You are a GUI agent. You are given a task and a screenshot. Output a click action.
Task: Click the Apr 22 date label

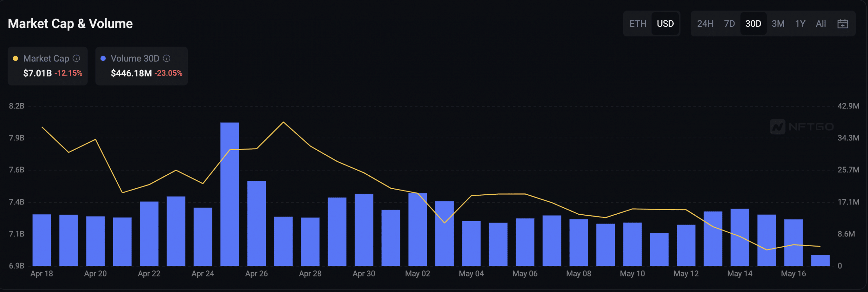point(149,273)
